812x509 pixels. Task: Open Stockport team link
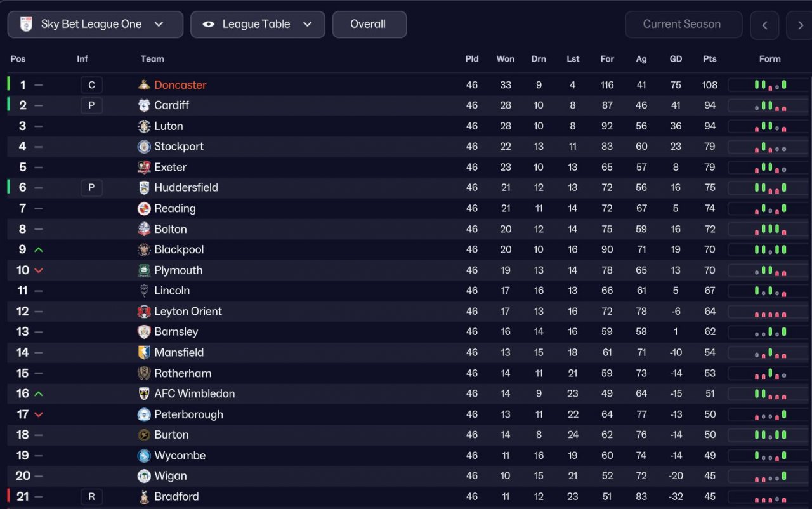point(179,147)
